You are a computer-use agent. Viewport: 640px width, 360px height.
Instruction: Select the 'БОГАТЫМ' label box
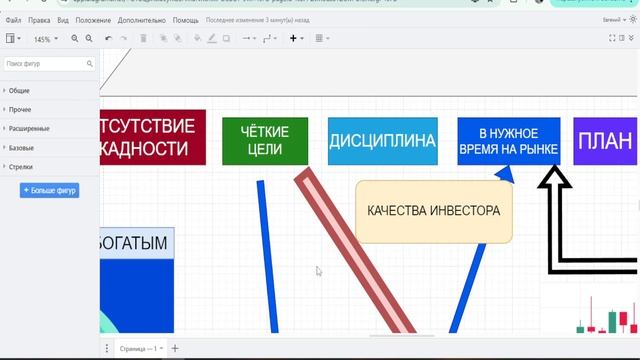137,243
